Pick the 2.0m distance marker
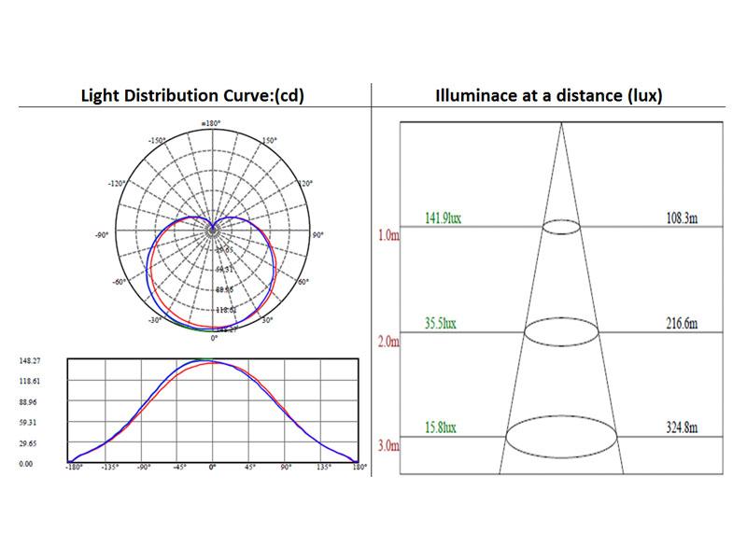Screen dimensions: 747x560 pyautogui.click(x=388, y=342)
